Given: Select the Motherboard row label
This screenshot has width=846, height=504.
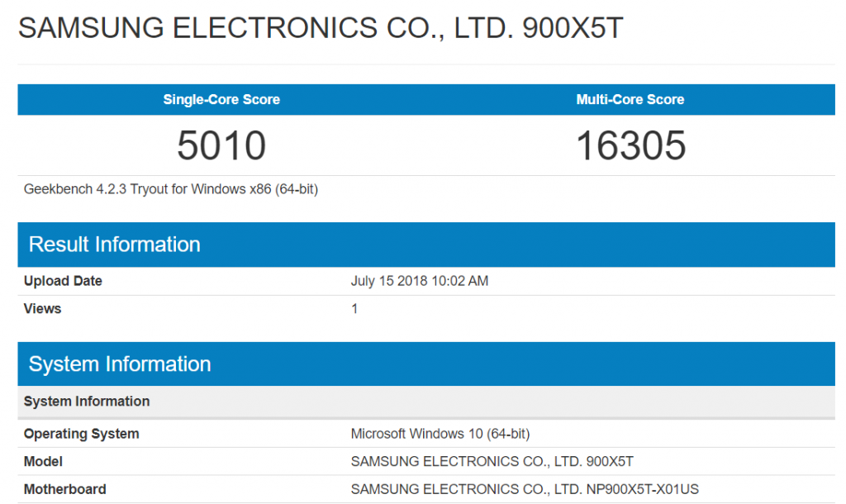Looking at the screenshot, I should (x=64, y=489).
